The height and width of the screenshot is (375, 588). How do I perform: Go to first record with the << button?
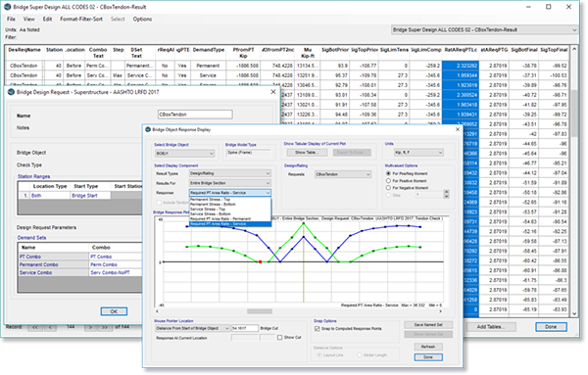(x=35, y=327)
